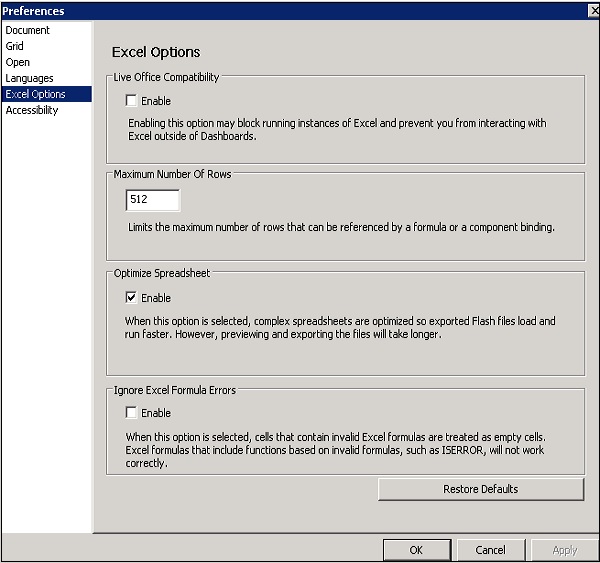
Task: Close the Preferences window with X
Action: pyautogui.click(x=592, y=11)
